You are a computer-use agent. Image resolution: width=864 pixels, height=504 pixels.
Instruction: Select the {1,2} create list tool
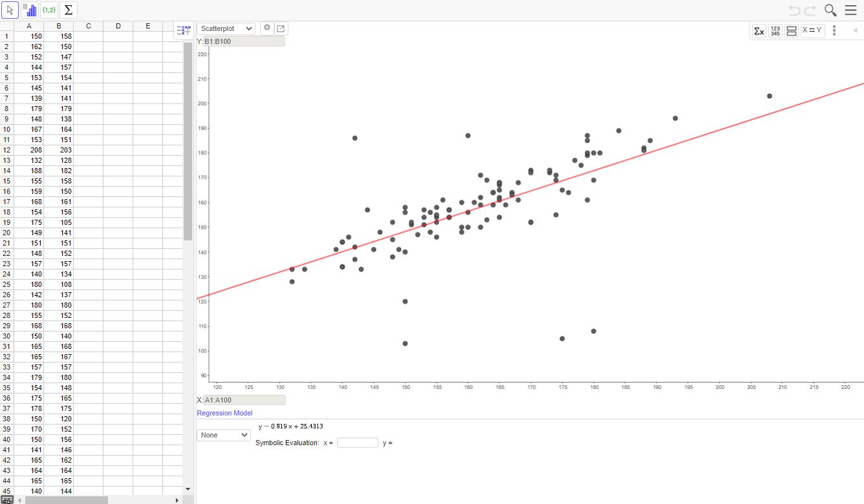click(x=49, y=10)
